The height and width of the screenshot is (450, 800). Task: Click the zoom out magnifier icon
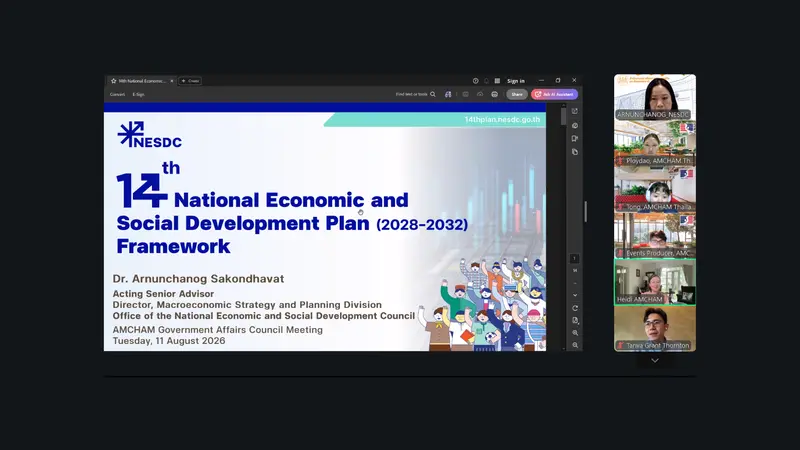tap(575, 345)
